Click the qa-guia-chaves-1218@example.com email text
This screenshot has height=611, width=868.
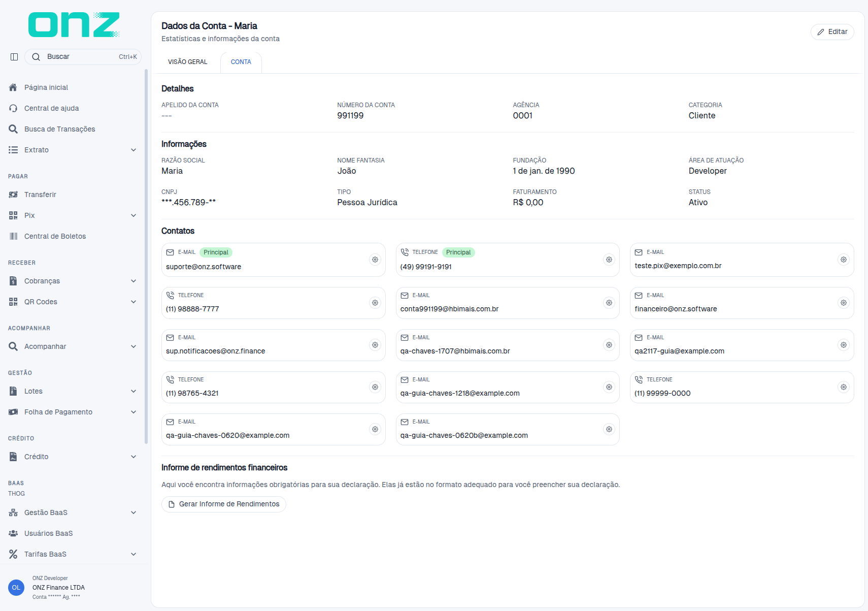click(x=460, y=393)
